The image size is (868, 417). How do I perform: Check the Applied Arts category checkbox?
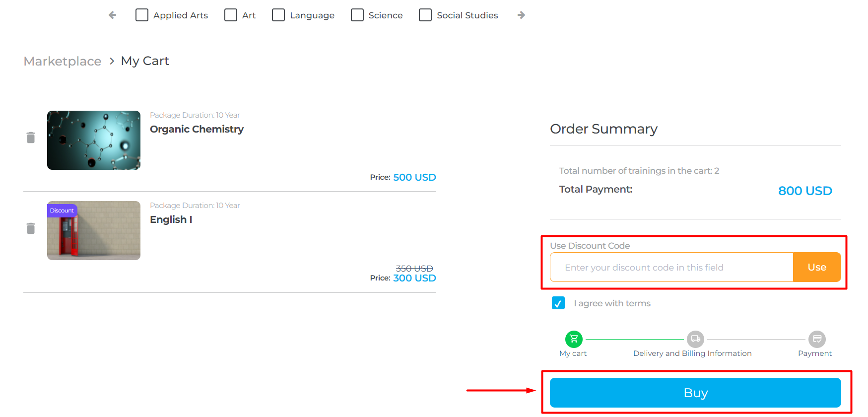tap(142, 15)
